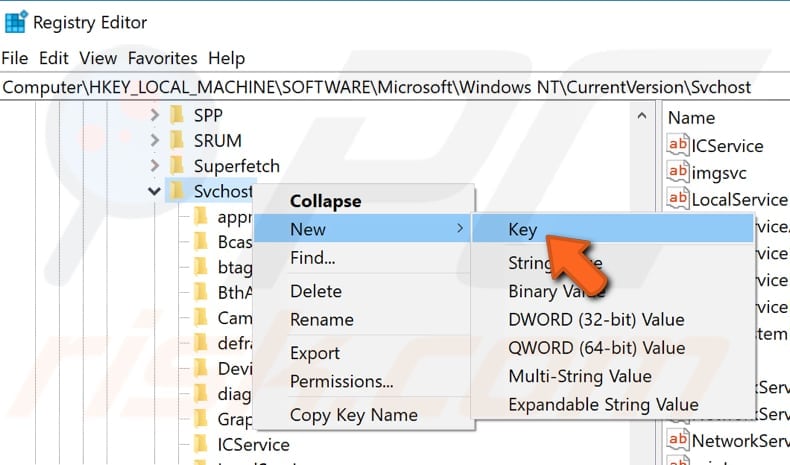Click the BthA subkey folder icon
Image resolution: width=790 pixels, height=465 pixels.
[x=201, y=292]
